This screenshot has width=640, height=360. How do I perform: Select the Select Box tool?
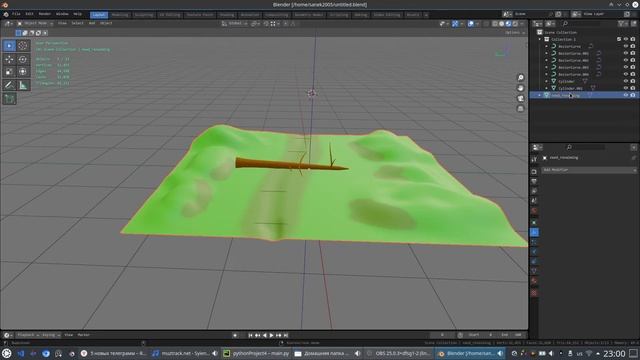tap(9, 46)
